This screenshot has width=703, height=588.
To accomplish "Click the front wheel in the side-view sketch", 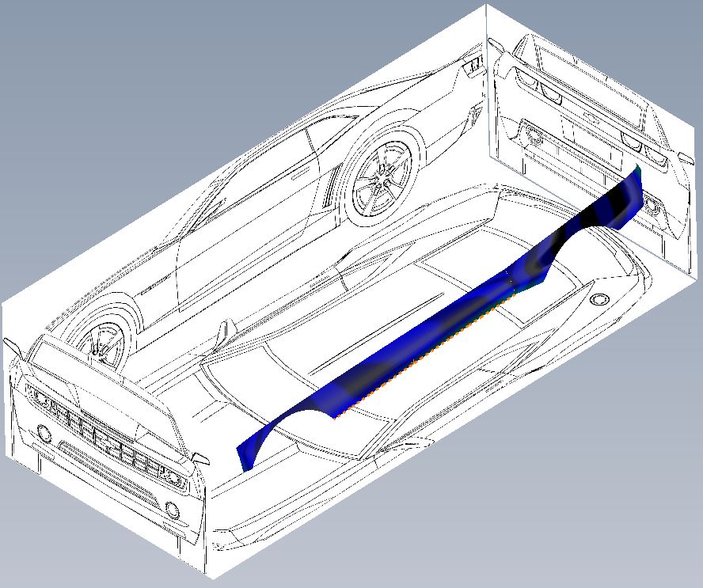I will pyautogui.click(x=101, y=340).
